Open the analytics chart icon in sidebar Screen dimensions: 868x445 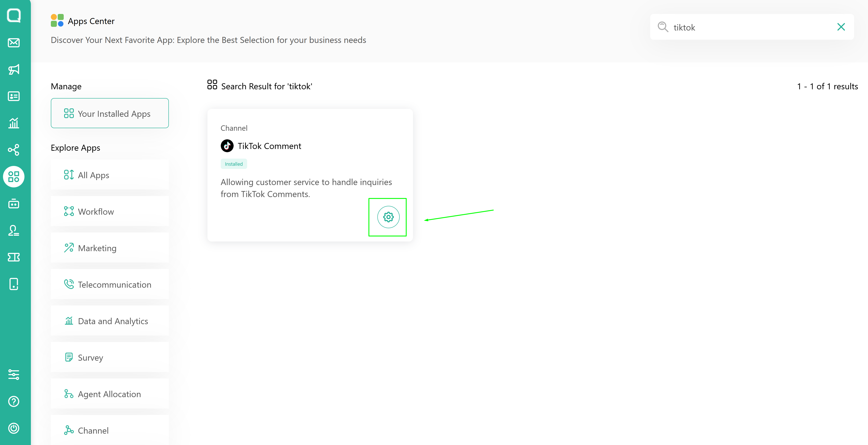[14, 123]
